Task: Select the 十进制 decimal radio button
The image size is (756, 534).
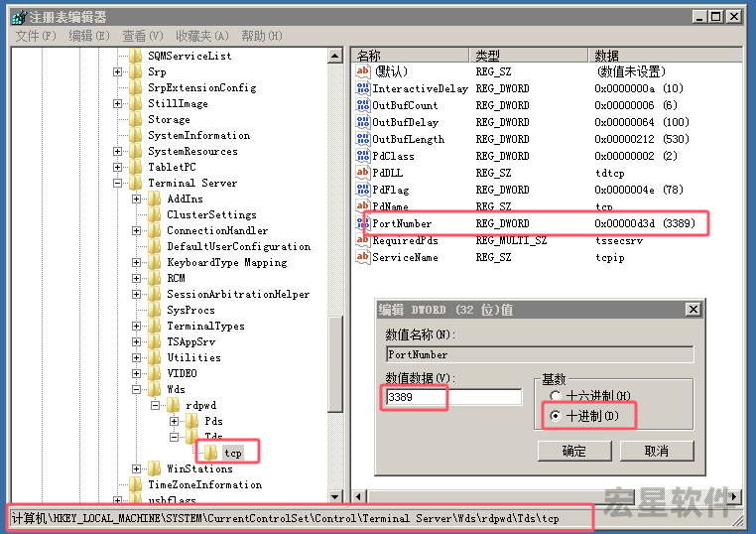Action: [556, 416]
